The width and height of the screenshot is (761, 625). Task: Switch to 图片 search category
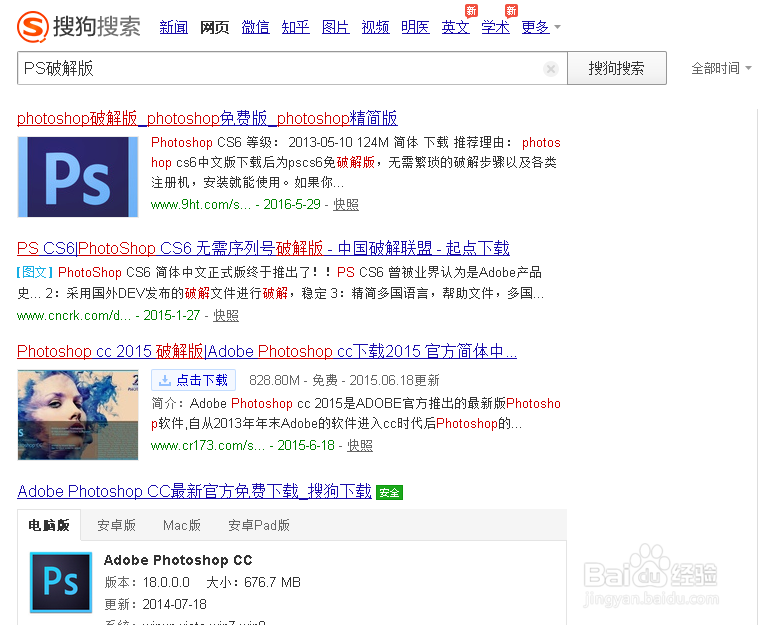(336, 27)
